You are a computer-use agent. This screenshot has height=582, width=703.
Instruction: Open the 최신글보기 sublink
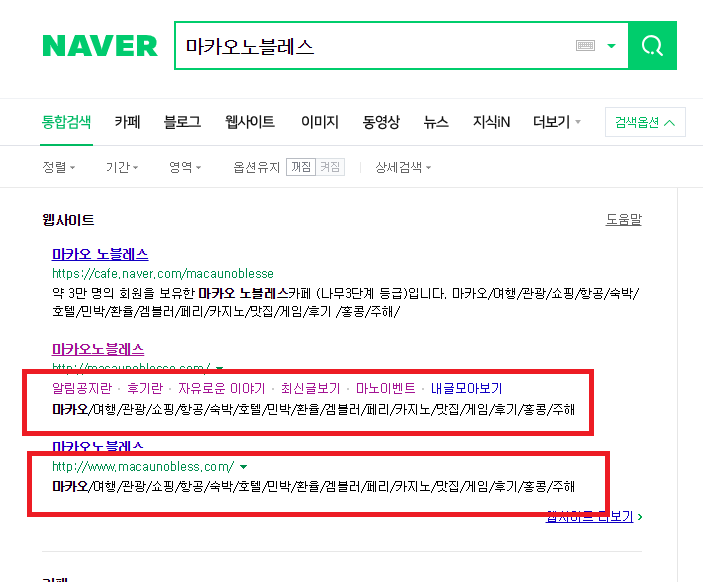pos(310,388)
